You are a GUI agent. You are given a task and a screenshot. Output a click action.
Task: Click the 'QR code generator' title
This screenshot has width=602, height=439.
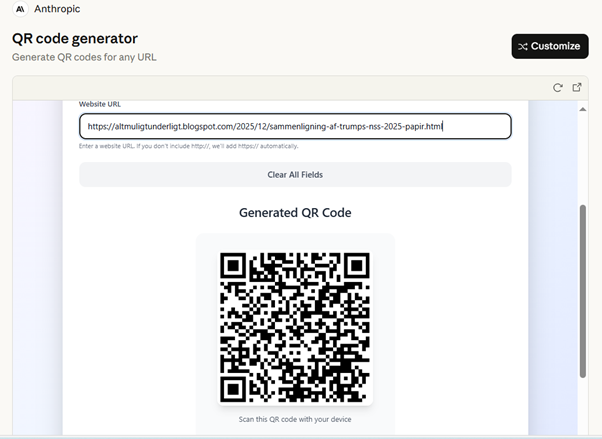[x=75, y=38]
